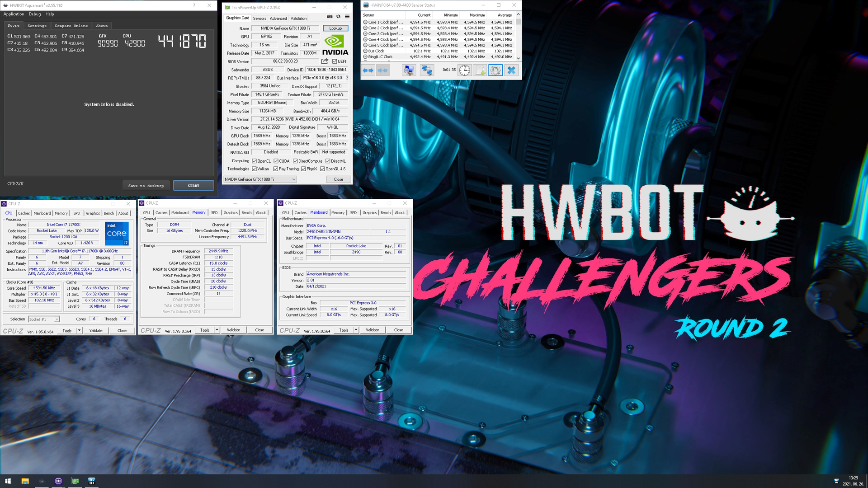Click the BIOS share/export arrow icon in GPU-Z

coord(325,61)
